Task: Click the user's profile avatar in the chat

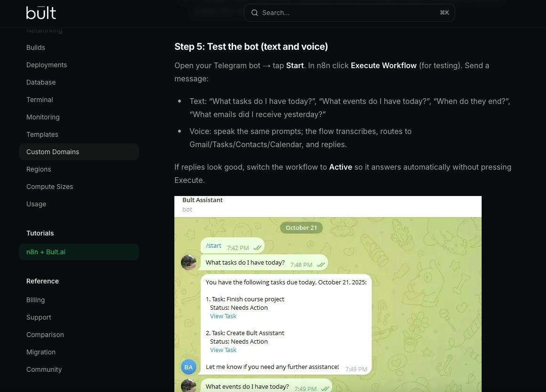Action: pyautogui.click(x=188, y=262)
